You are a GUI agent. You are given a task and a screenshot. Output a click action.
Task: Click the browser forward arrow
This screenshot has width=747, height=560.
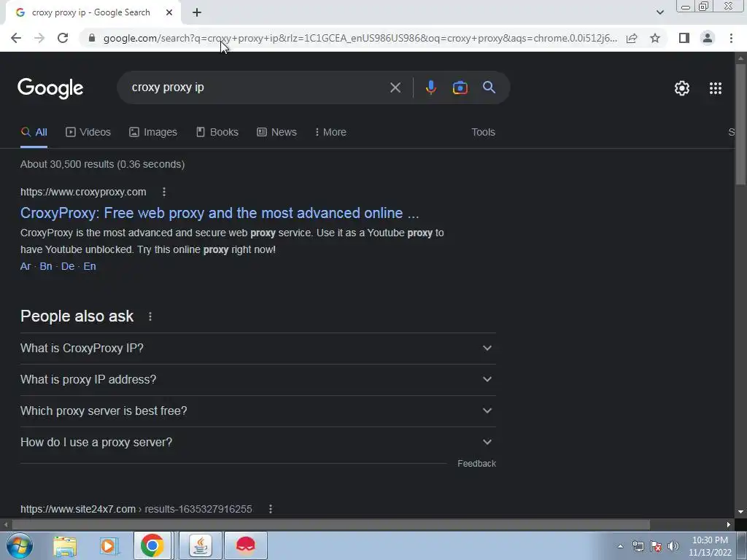tap(39, 38)
